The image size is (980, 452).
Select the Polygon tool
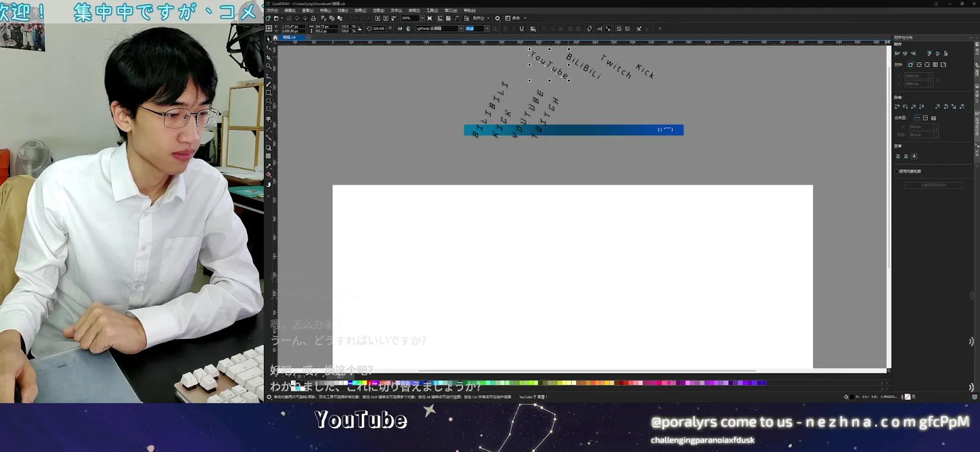(x=269, y=109)
